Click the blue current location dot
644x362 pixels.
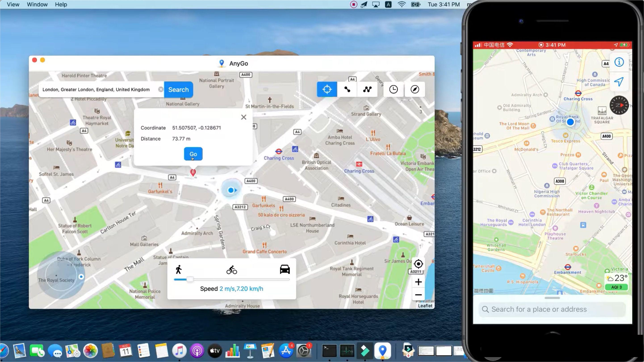coord(231,190)
